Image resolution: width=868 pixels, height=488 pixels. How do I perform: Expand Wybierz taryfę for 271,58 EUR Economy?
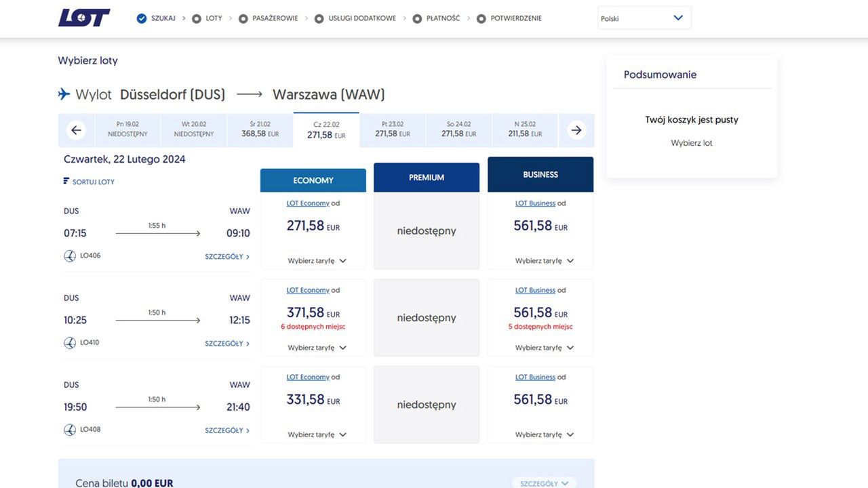pyautogui.click(x=317, y=261)
